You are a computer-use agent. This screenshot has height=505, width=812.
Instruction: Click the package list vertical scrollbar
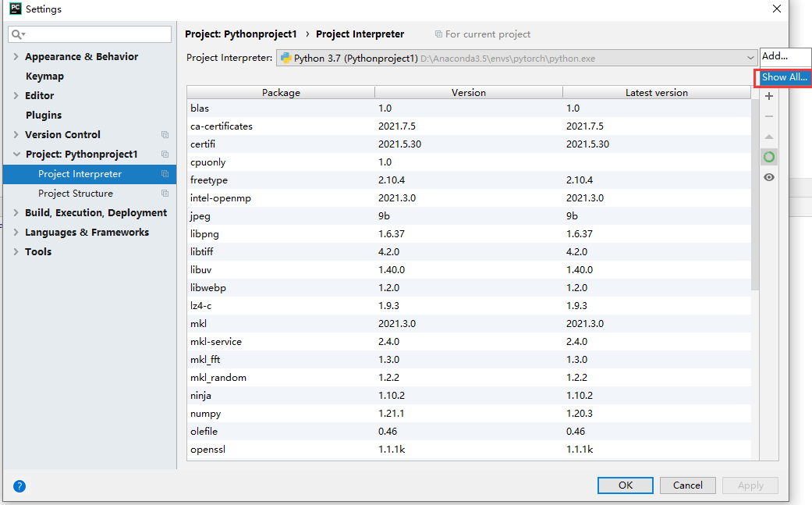point(755,194)
